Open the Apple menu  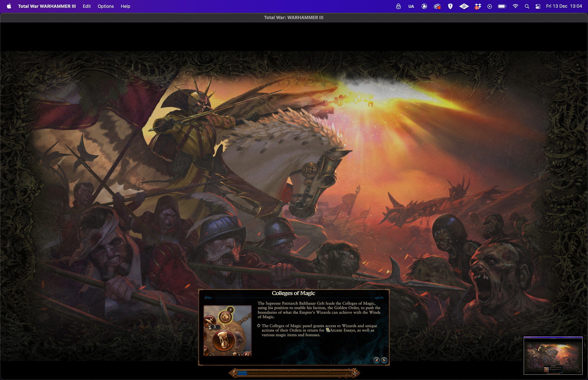click(x=9, y=6)
